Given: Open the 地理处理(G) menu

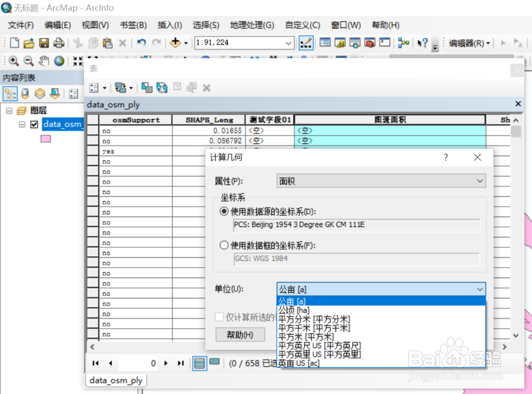Looking at the screenshot, I should (x=252, y=25).
